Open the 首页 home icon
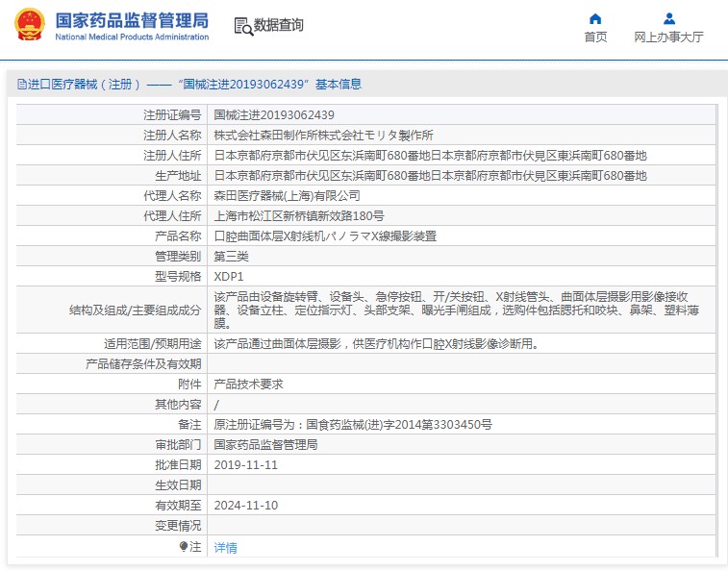Image resolution: width=728 pixels, height=571 pixels. coord(595,19)
